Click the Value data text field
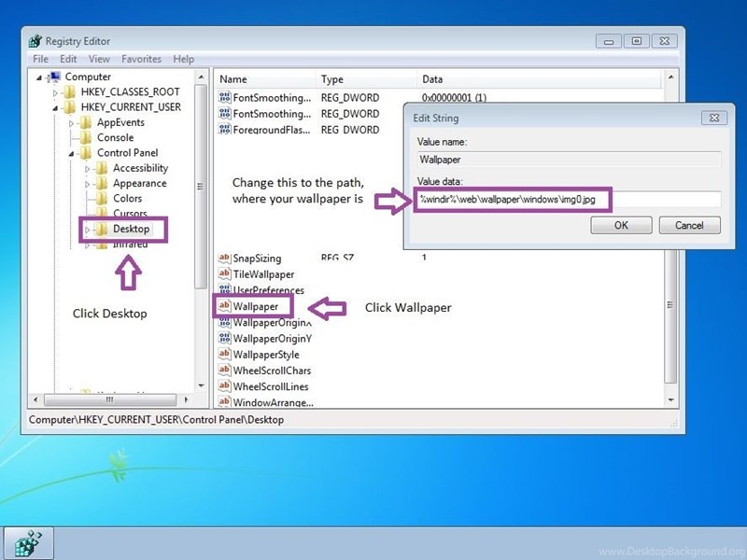 (x=566, y=199)
